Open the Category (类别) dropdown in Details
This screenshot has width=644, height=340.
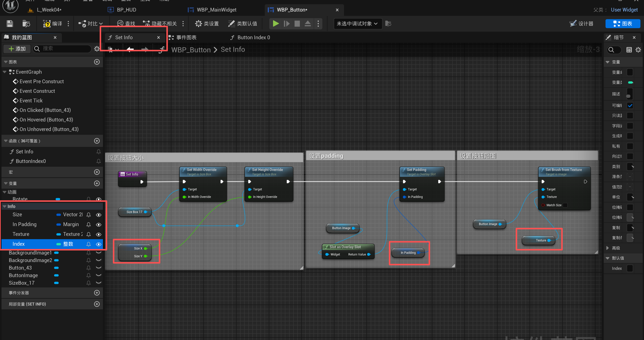click(x=630, y=166)
